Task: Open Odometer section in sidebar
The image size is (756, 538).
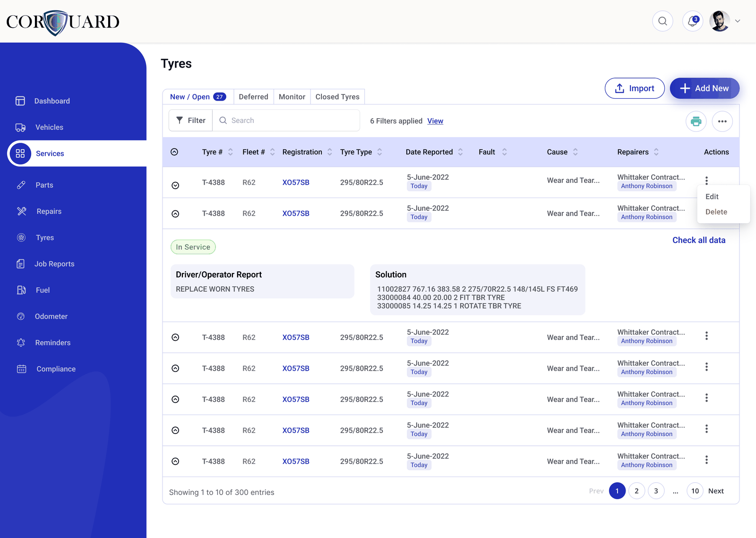Action: click(x=51, y=316)
